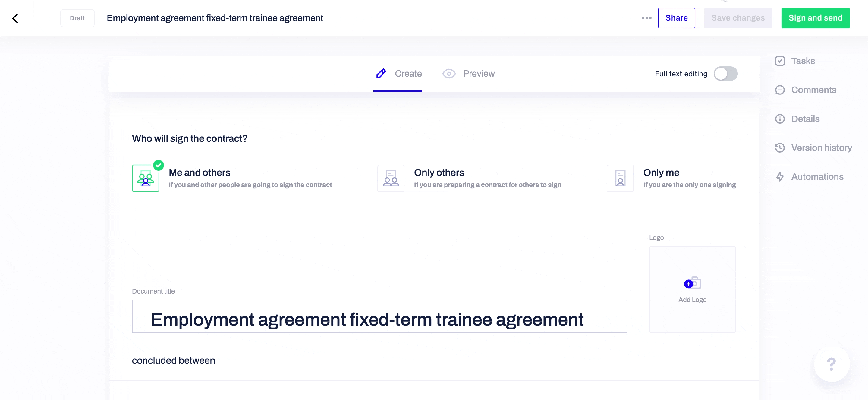This screenshot has height=400, width=868.
Task: Open the three-dots more options menu
Action: (x=646, y=18)
